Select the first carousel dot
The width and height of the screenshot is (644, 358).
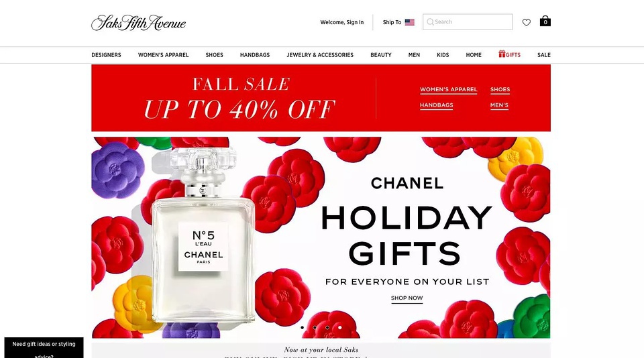303,327
